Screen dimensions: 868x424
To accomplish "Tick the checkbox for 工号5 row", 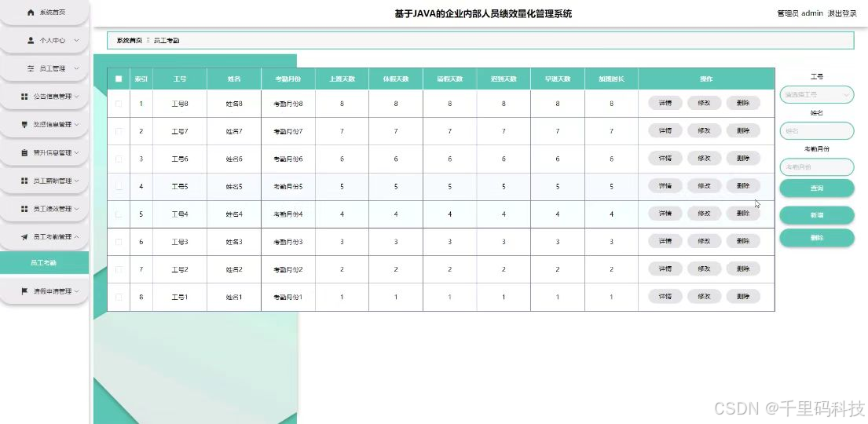I will point(119,187).
